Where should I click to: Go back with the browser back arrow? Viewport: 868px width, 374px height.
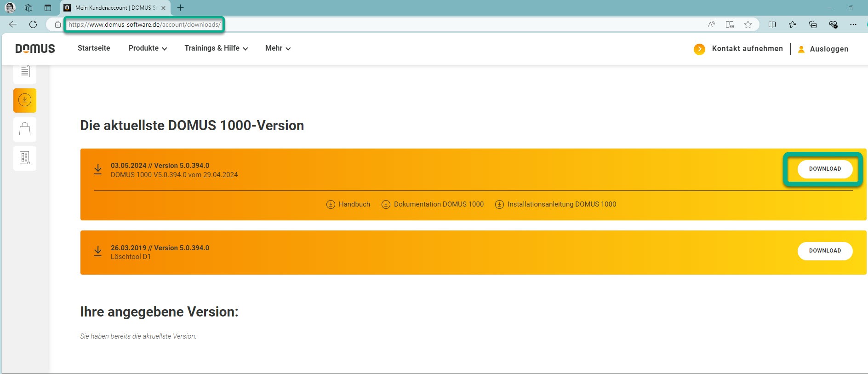click(x=13, y=24)
